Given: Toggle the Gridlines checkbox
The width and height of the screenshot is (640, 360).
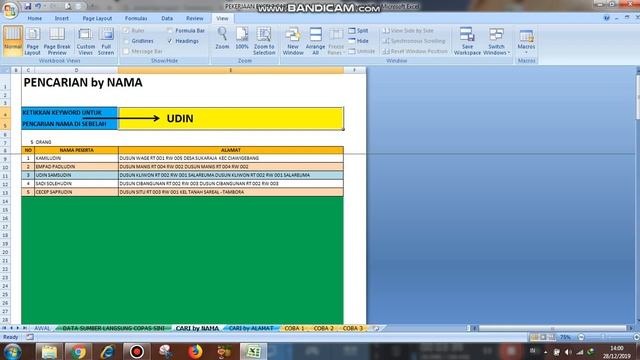Looking at the screenshot, I should pyautogui.click(x=126, y=41).
